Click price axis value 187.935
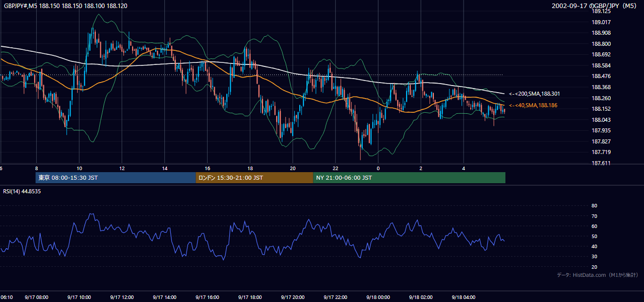 pos(601,130)
